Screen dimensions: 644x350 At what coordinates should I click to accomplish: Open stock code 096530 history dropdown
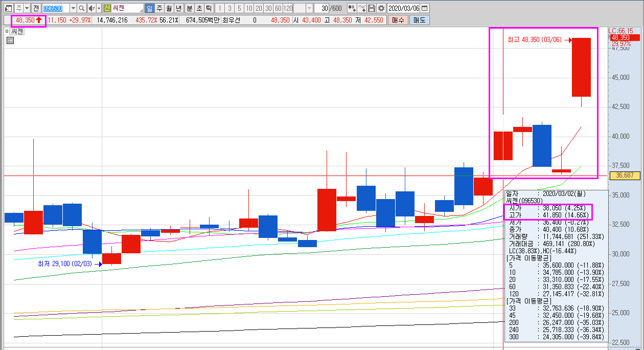(73, 8)
